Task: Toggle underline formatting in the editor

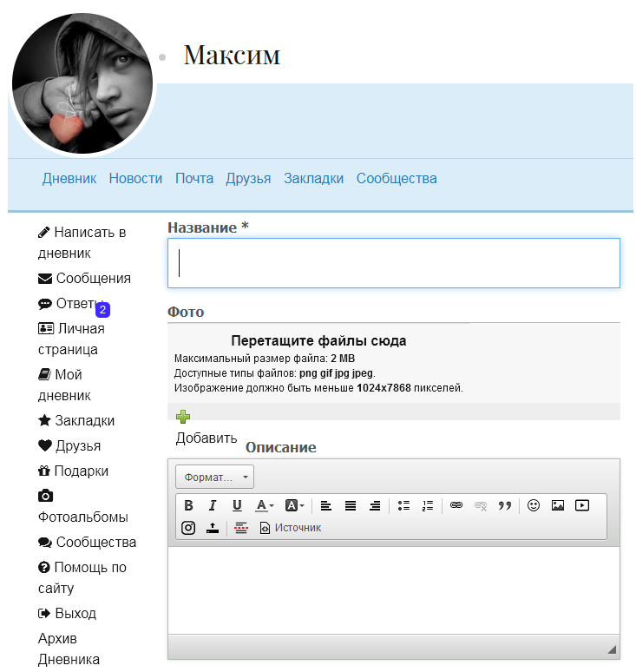Action: pyautogui.click(x=237, y=505)
